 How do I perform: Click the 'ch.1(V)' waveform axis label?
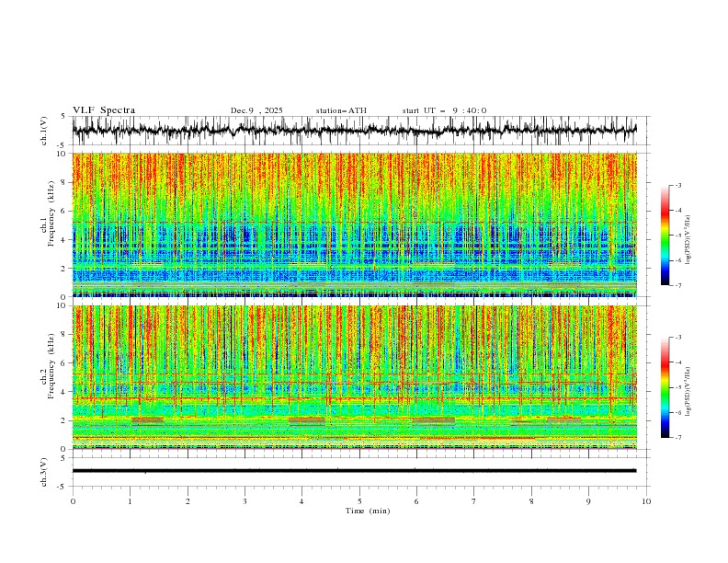pos(44,131)
